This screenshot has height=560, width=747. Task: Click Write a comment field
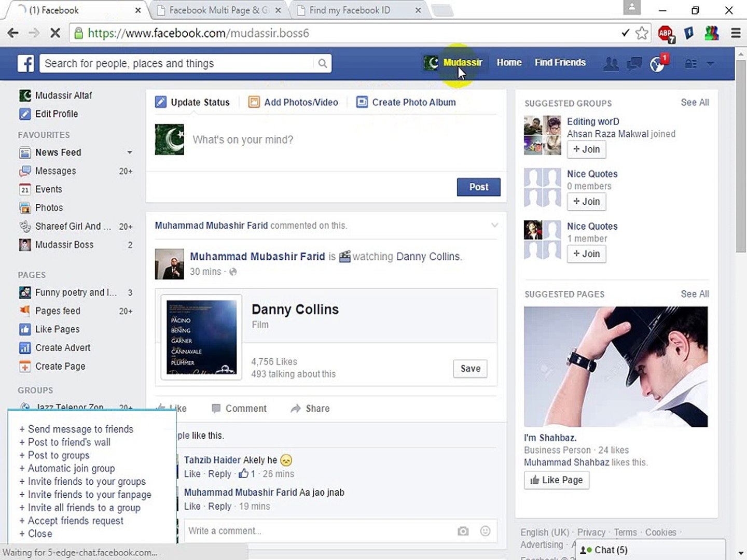(x=319, y=531)
